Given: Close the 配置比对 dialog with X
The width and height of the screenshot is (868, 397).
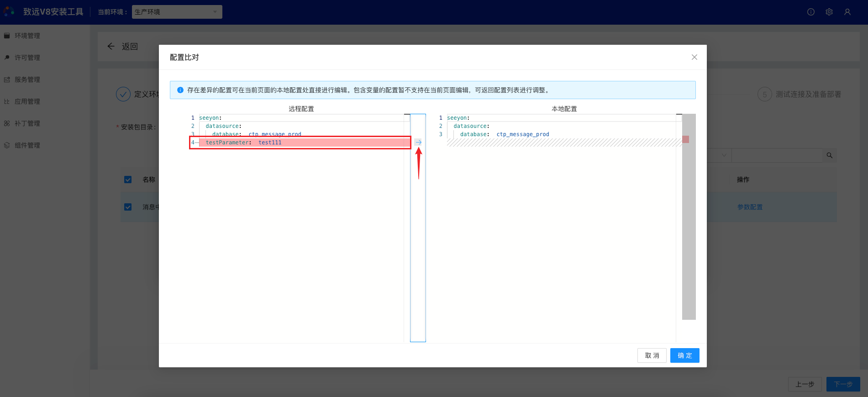Looking at the screenshot, I should pyautogui.click(x=694, y=57).
